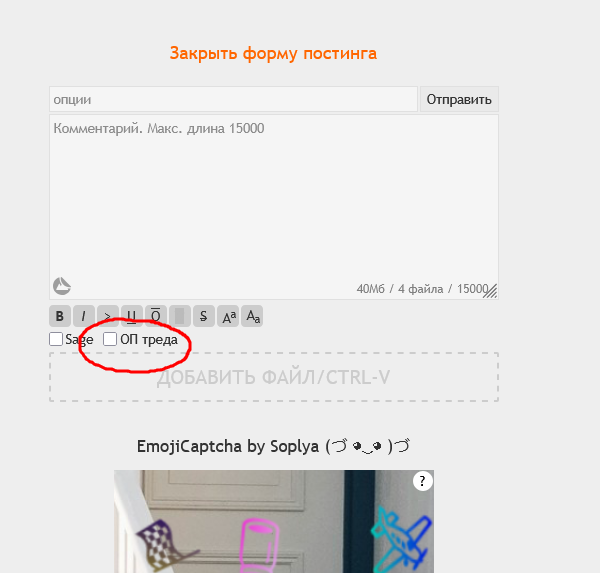Select the blue airplane captcha emoji
The height and width of the screenshot is (573, 600).
point(400,539)
